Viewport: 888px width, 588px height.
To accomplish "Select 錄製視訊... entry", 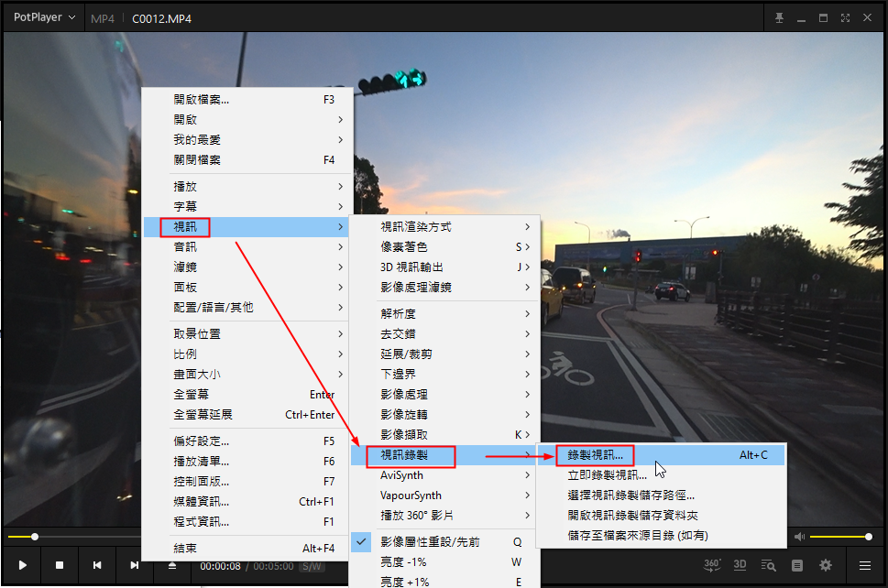I will tap(662, 455).
